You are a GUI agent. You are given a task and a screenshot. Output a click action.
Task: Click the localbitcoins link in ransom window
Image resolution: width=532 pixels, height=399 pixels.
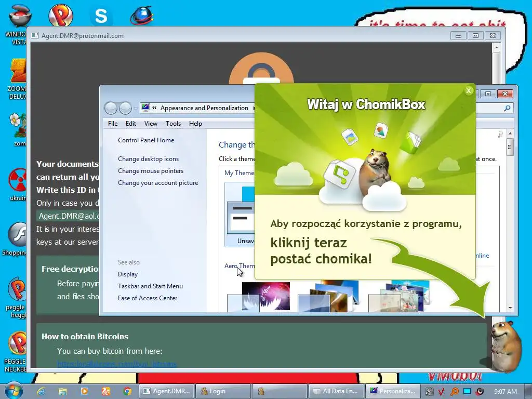point(117,364)
